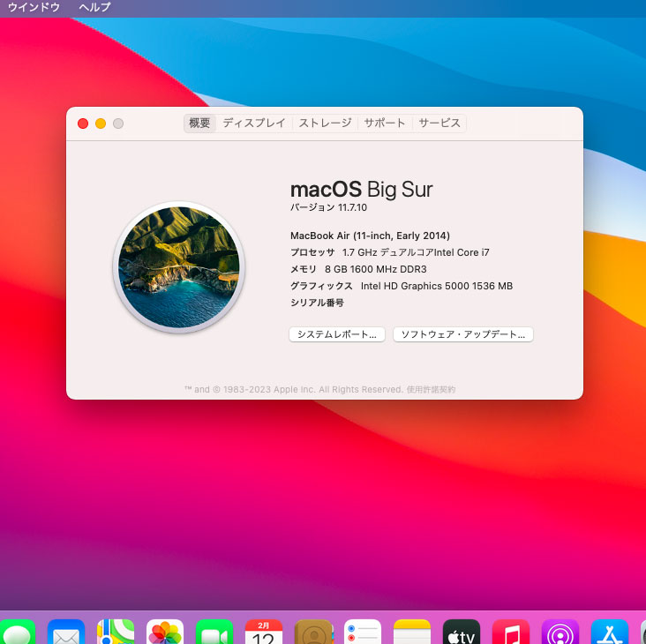Open the ヘルプ menu
646x644 pixels.
coord(94,7)
